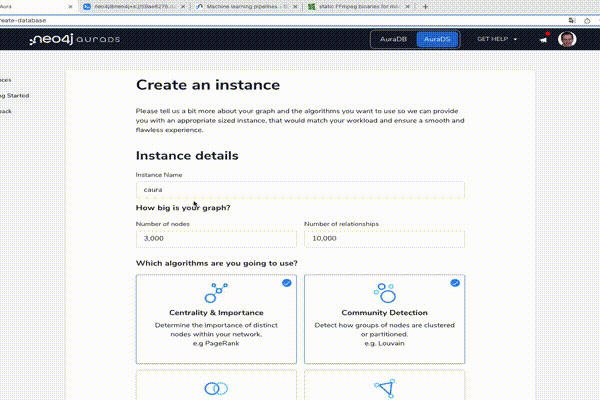Click the Instance Name field containing caura

(x=300, y=190)
